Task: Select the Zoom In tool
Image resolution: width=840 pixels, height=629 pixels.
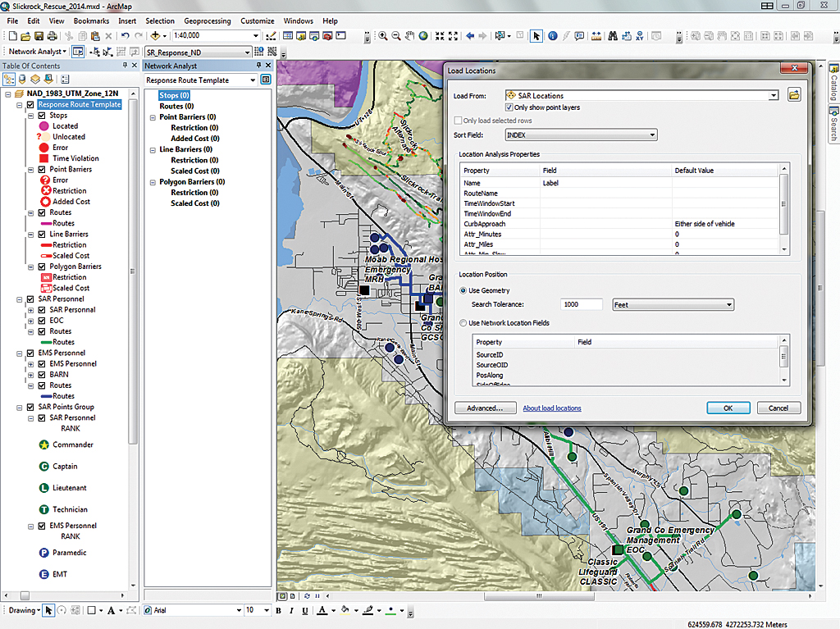Action: click(383, 36)
